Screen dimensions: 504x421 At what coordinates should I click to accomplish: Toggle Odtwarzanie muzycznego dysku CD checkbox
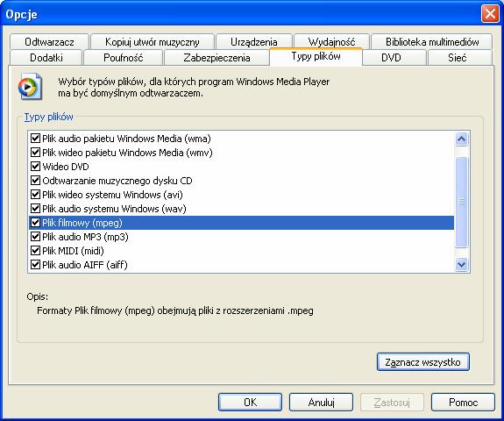coord(35,181)
